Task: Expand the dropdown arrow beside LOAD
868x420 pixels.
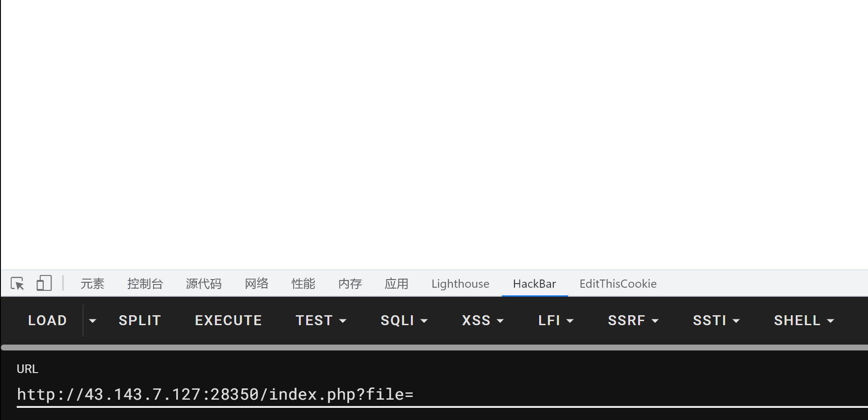Action: [93, 321]
